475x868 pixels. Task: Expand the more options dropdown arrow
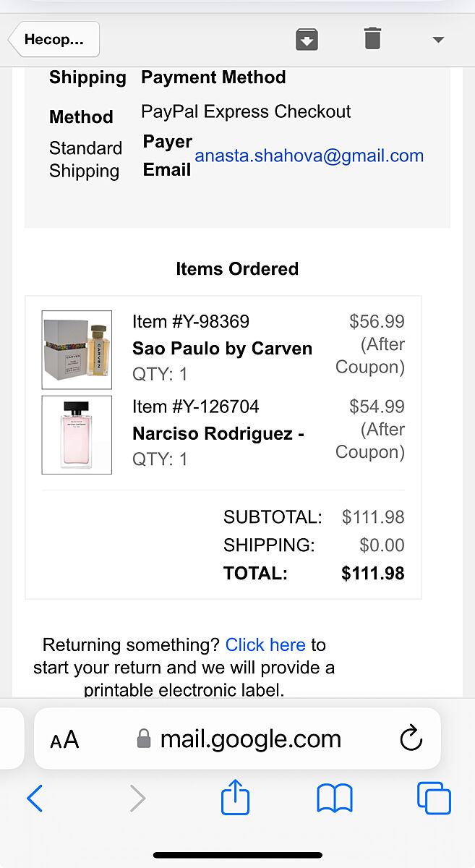437,40
